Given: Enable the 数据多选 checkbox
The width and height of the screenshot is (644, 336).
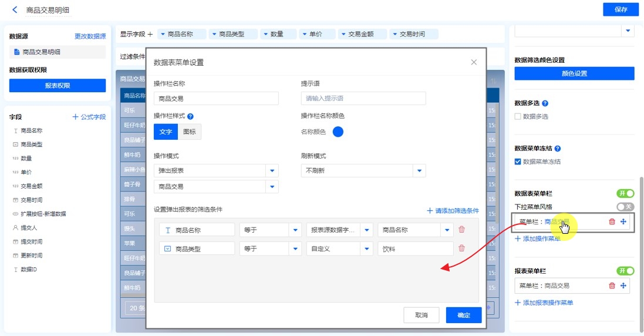Looking at the screenshot, I should click(x=518, y=116).
